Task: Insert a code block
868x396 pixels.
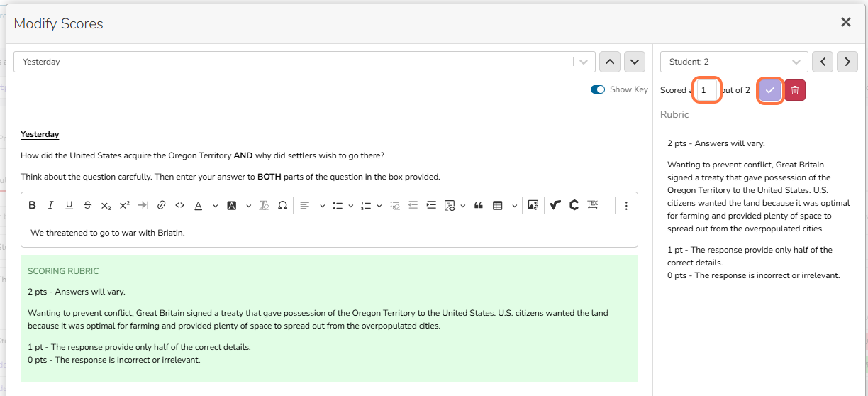Action: [450, 206]
